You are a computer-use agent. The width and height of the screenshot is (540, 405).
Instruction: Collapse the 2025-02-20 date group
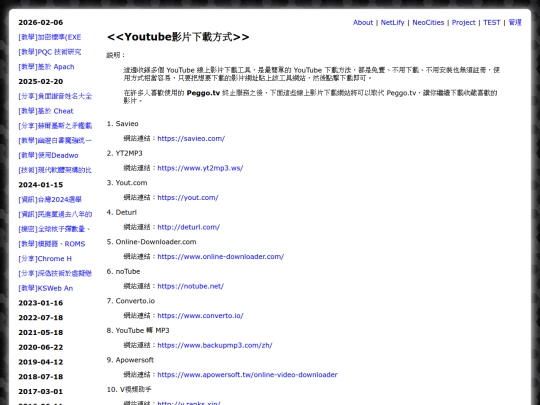tap(41, 82)
